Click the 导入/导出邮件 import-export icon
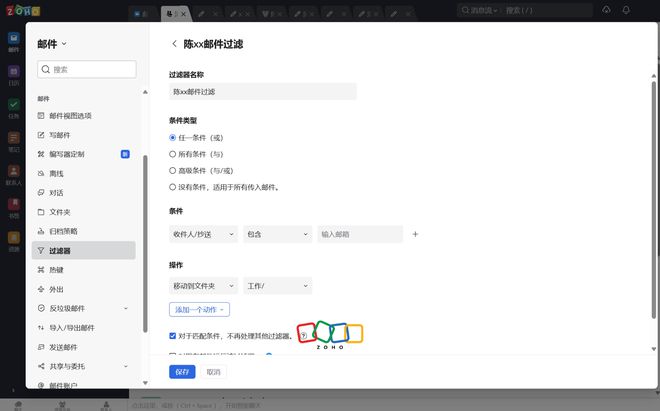The image size is (660, 411). tap(41, 328)
